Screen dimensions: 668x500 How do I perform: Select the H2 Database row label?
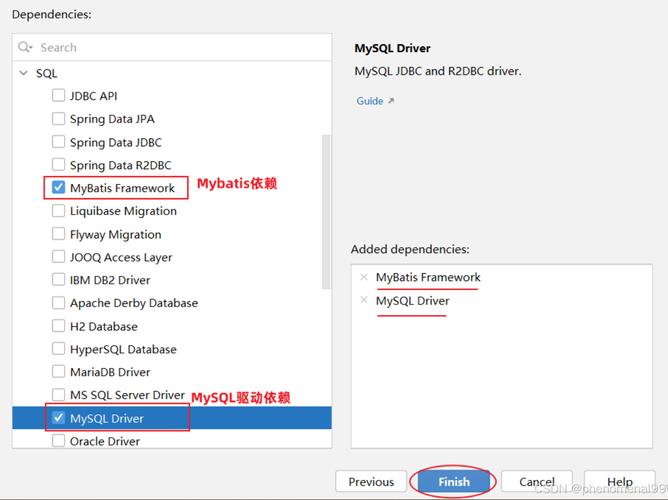pyautogui.click(x=104, y=326)
